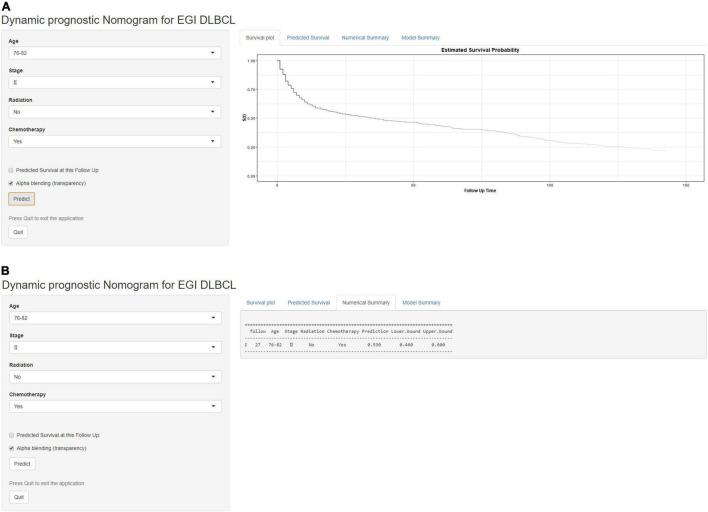Expand the Stage dropdown in panel A
The image size is (708, 512).
click(114, 82)
